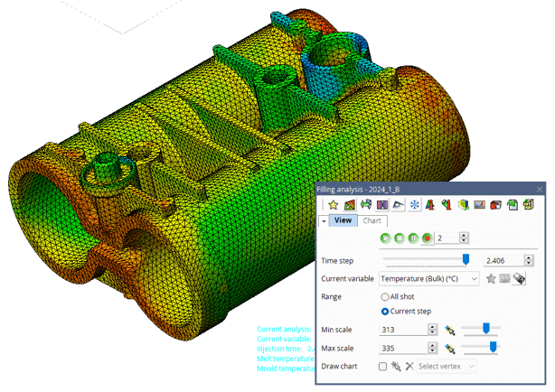Switch to the View tab
555x392 pixels.
coord(343,220)
